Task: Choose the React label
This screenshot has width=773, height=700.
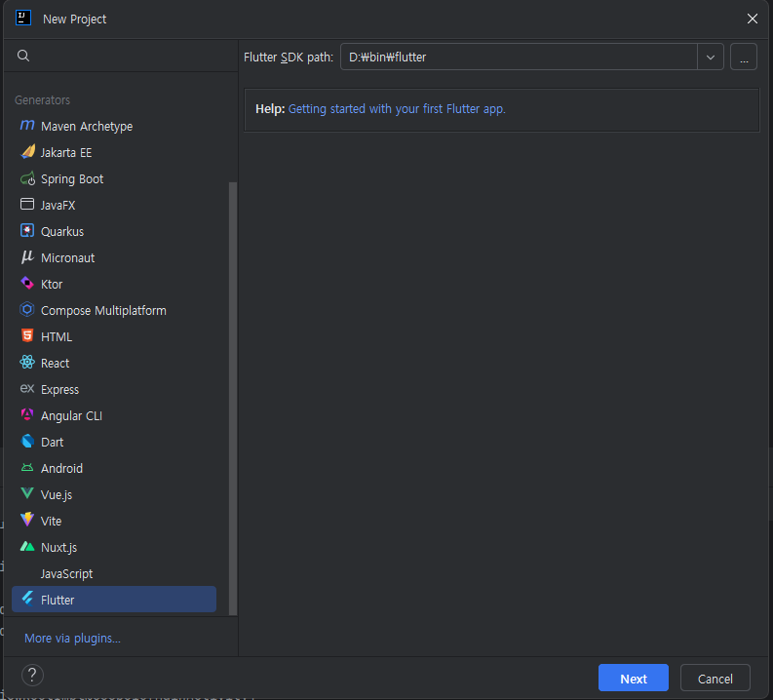Action: click(56, 364)
